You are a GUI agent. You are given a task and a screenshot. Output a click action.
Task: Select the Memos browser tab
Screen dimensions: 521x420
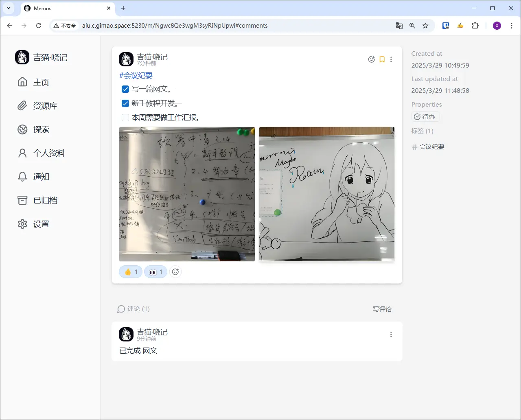point(68,8)
